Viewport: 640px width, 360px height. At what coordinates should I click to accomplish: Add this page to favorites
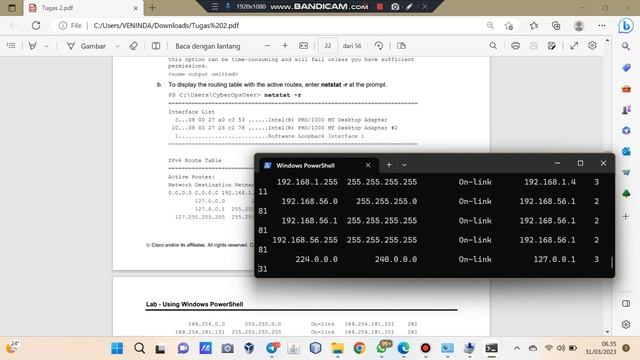click(x=509, y=26)
